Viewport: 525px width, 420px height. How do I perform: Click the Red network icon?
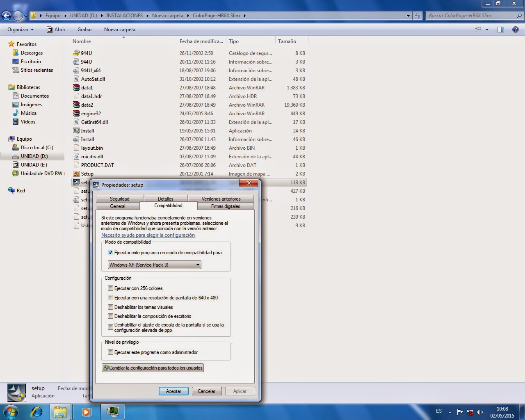(x=11, y=190)
